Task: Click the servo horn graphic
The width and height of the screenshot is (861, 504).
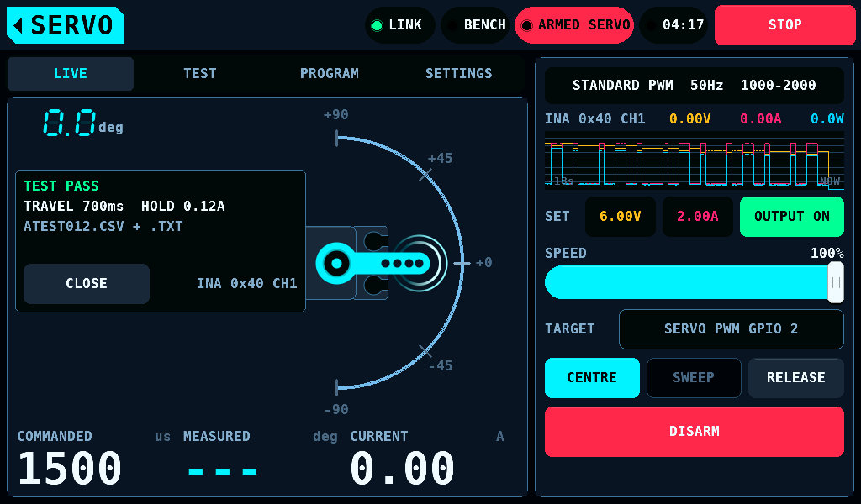Action: coord(373,263)
